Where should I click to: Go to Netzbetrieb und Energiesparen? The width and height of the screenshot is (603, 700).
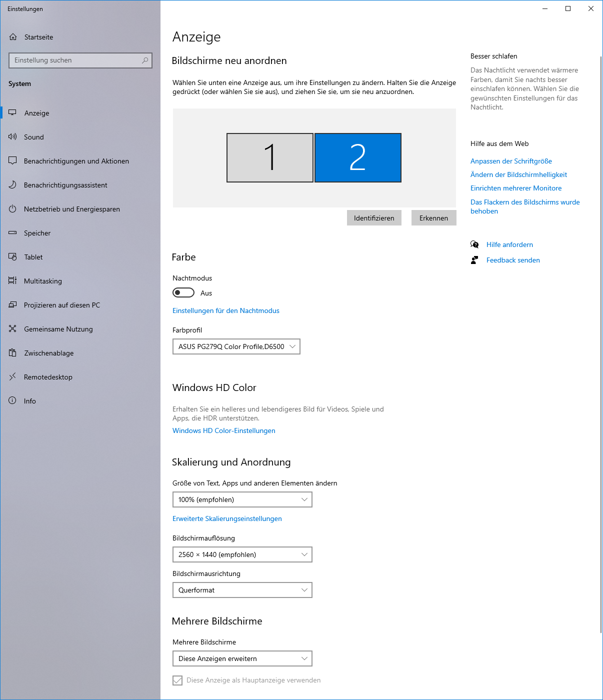(x=80, y=209)
